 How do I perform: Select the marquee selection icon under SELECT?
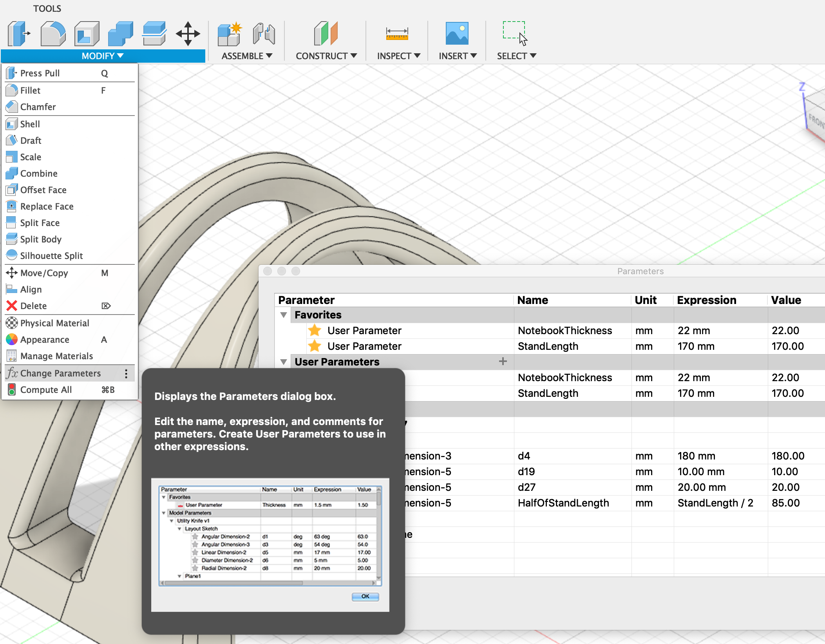click(x=514, y=31)
